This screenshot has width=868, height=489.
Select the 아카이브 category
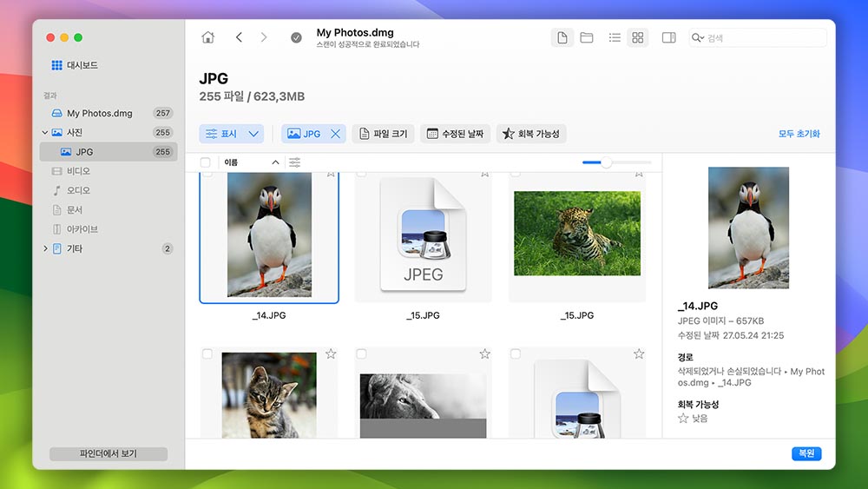pos(108,229)
